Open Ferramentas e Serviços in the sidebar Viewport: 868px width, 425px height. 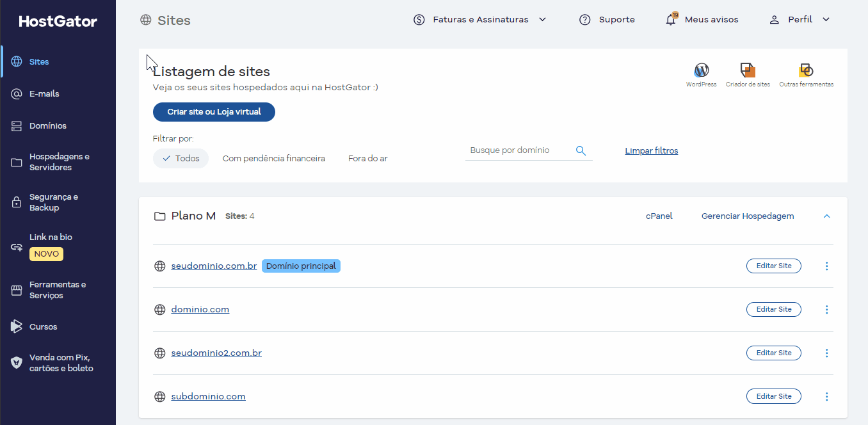(x=58, y=290)
